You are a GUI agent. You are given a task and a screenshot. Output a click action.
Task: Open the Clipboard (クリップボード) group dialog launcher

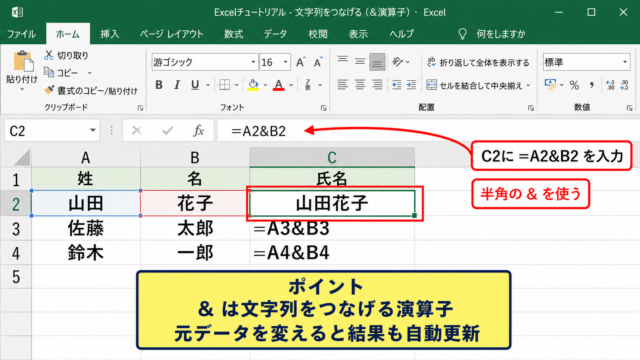click(x=140, y=108)
